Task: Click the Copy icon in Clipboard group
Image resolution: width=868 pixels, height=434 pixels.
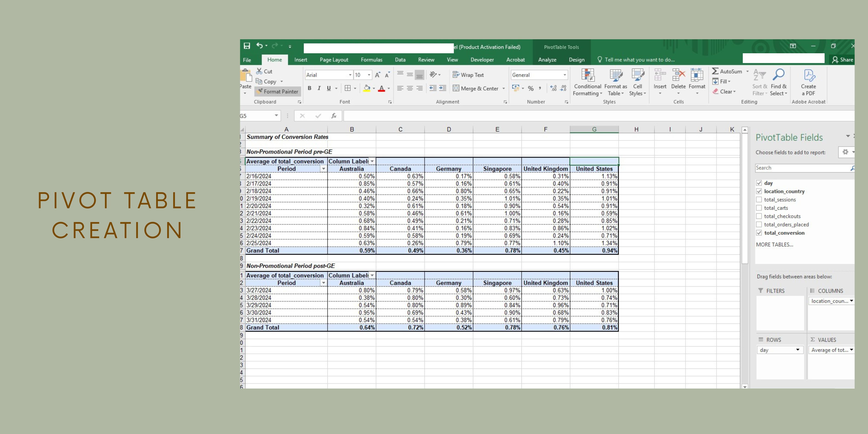Action: coord(259,81)
